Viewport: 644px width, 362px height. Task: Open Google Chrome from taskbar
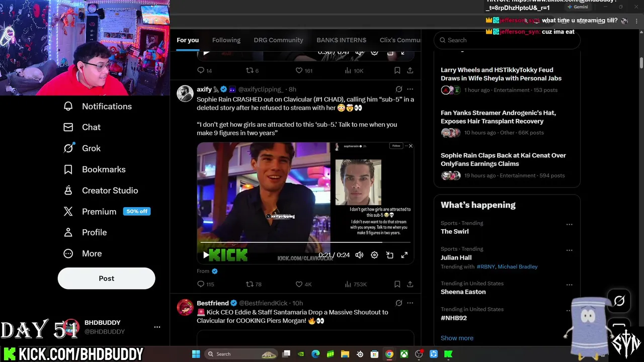[x=389, y=354]
